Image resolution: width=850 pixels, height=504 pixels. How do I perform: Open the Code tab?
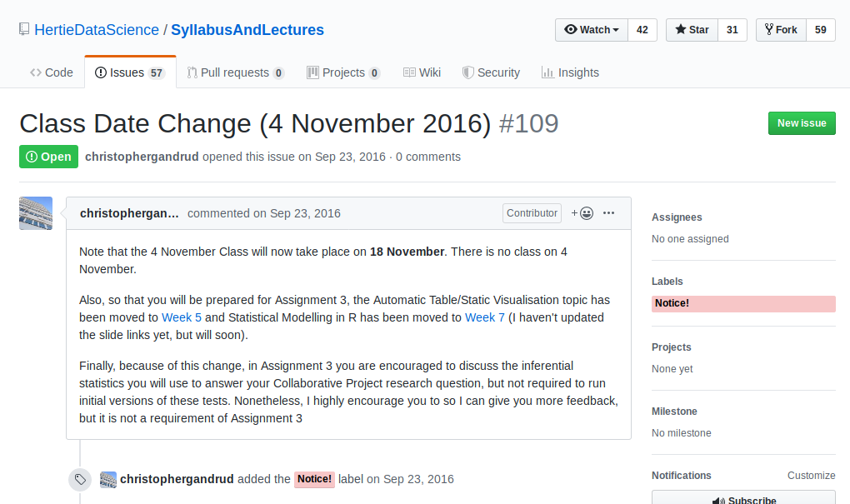pyautogui.click(x=52, y=72)
